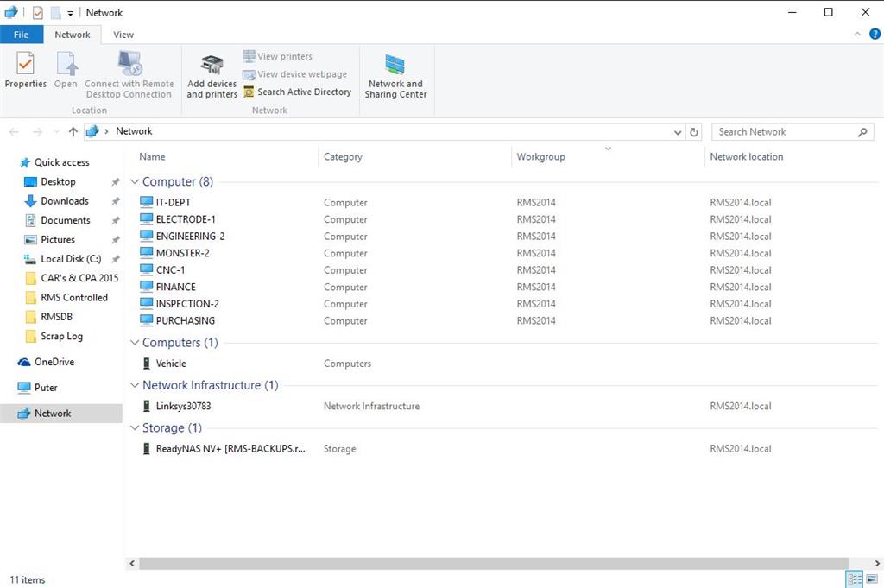Click quick access toolbar Properties checkmark icon
Viewport: 884px width, 588px height.
tap(38, 12)
